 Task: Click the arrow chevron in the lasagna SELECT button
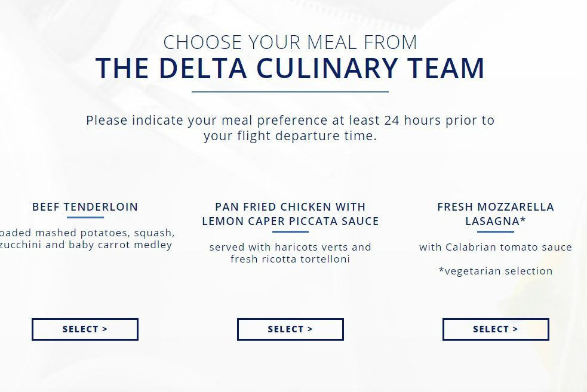(516, 329)
